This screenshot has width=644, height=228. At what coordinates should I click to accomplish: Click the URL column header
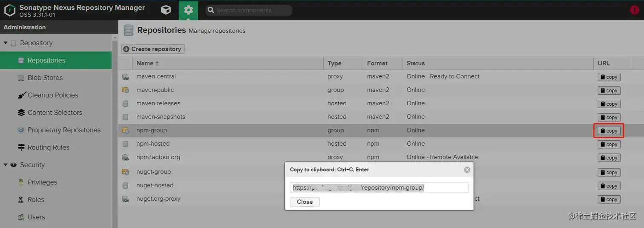click(x=613, y=63)
